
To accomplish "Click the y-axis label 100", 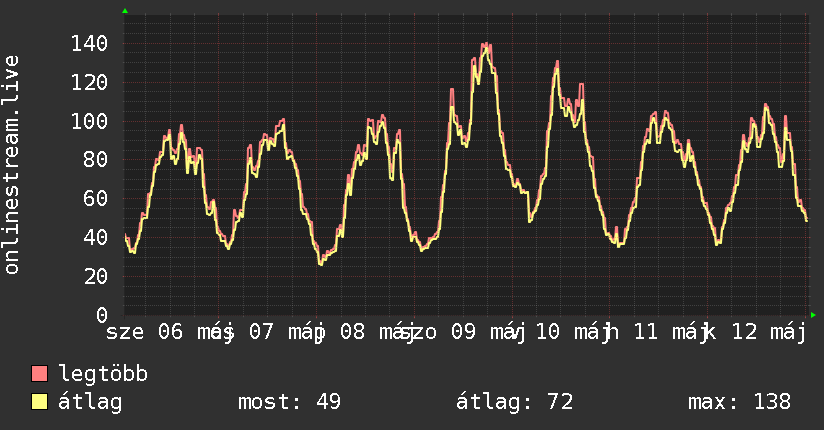I will pyautogui.click(x=89, y=121).
